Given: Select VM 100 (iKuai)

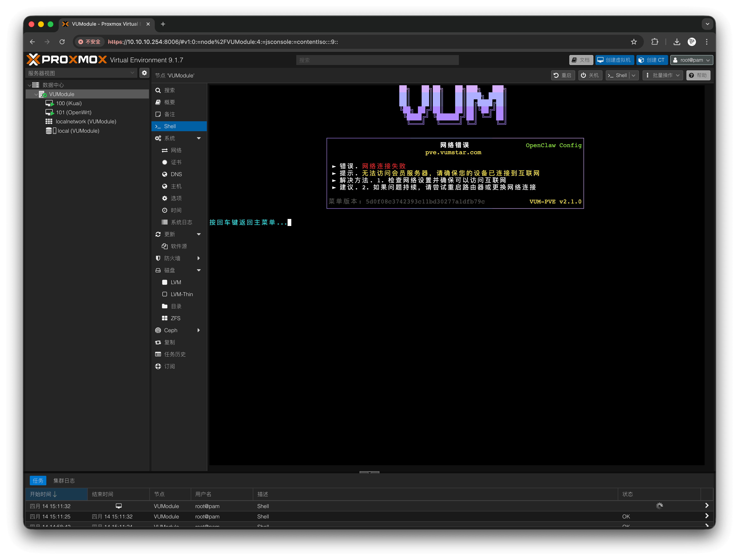Looking at the screenshot, I should [x=68, y=104].
